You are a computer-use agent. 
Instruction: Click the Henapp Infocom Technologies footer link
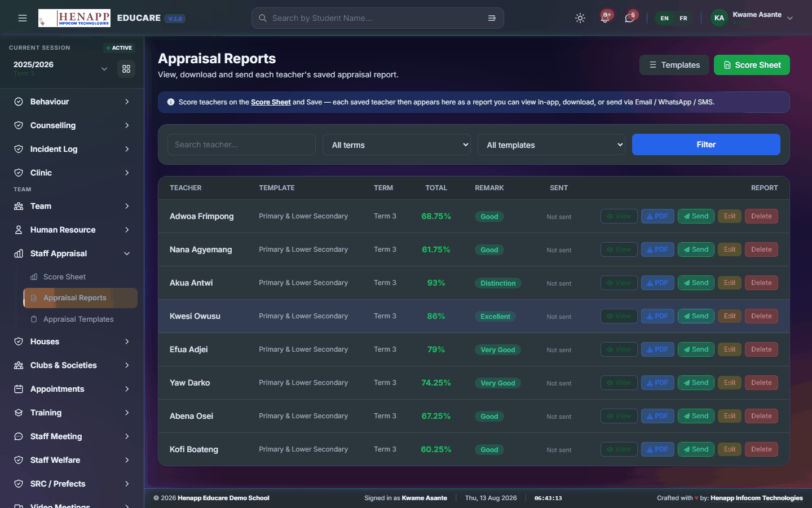[757, 498]
